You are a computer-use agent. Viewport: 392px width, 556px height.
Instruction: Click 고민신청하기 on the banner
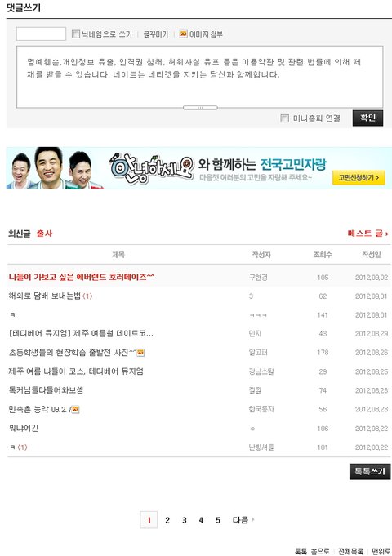pos(359,177)
